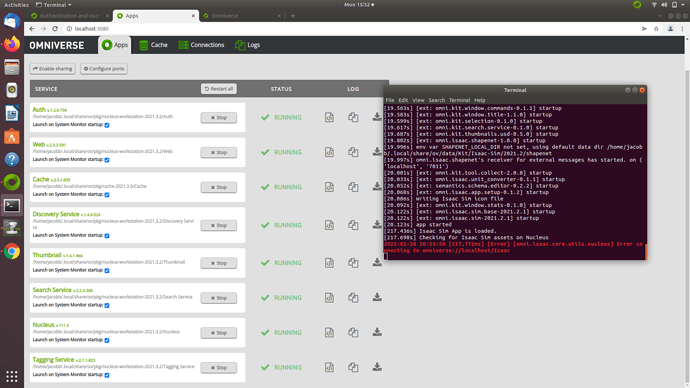Toggle Web launch on System Monitor startup
690x388 pixels.
[x=107, y=160]
